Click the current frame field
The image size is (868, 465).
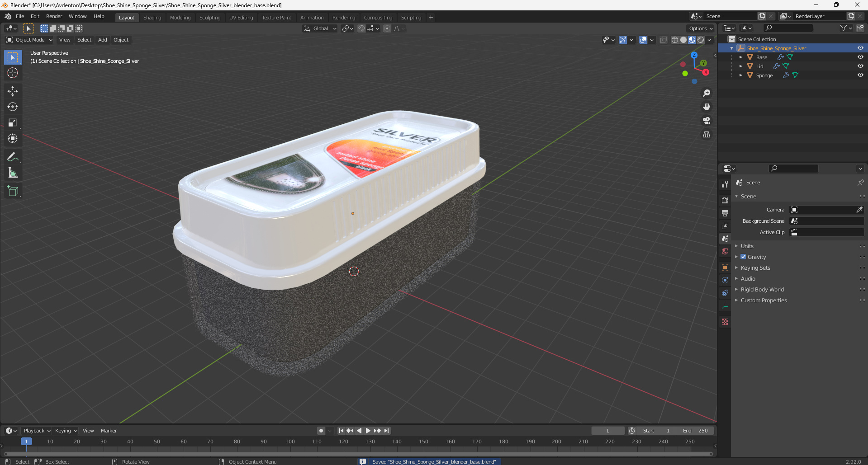pos(607,431)
